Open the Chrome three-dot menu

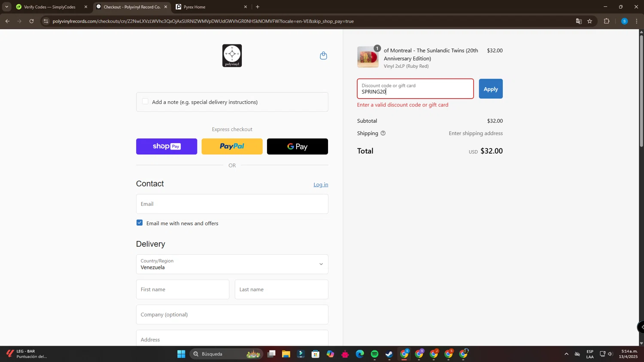click(637, 21)
